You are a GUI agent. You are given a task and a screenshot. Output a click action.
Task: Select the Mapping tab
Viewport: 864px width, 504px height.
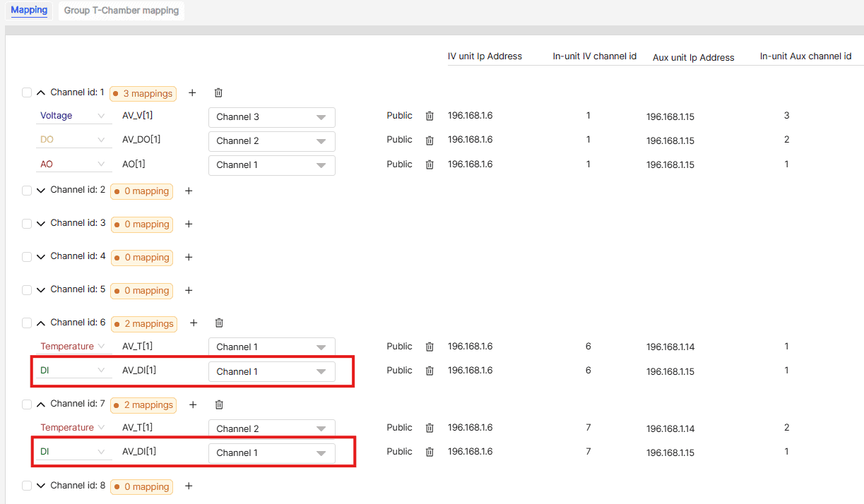[29, 11]
